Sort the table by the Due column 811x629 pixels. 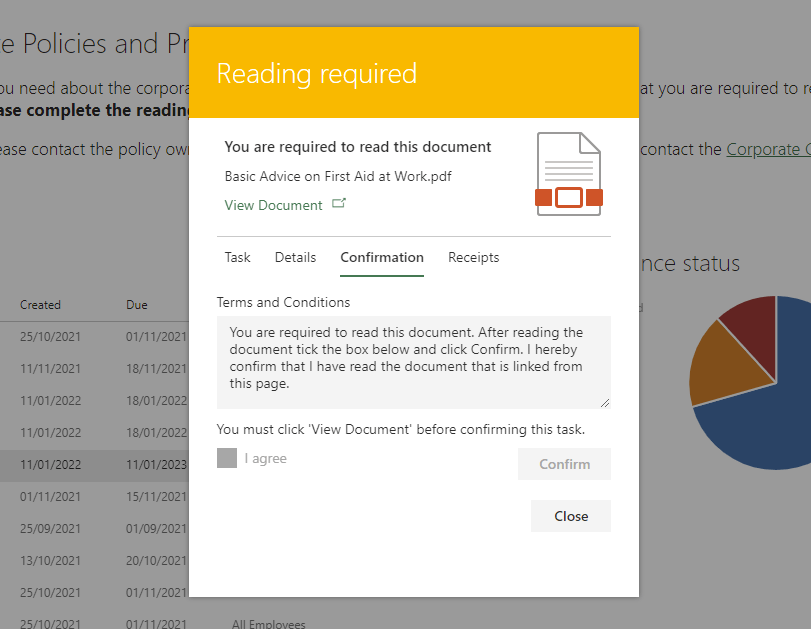pos(136,304)
